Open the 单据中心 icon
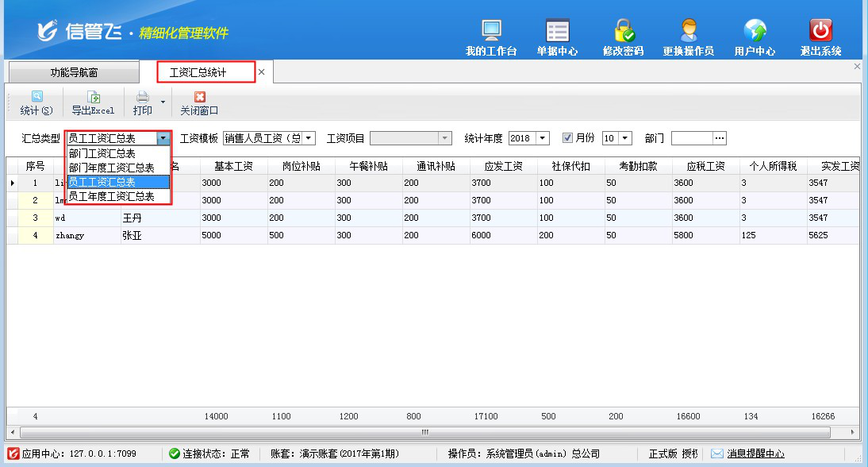The height and width of the screenshot is (467, 868). click(x=557, y=32)
